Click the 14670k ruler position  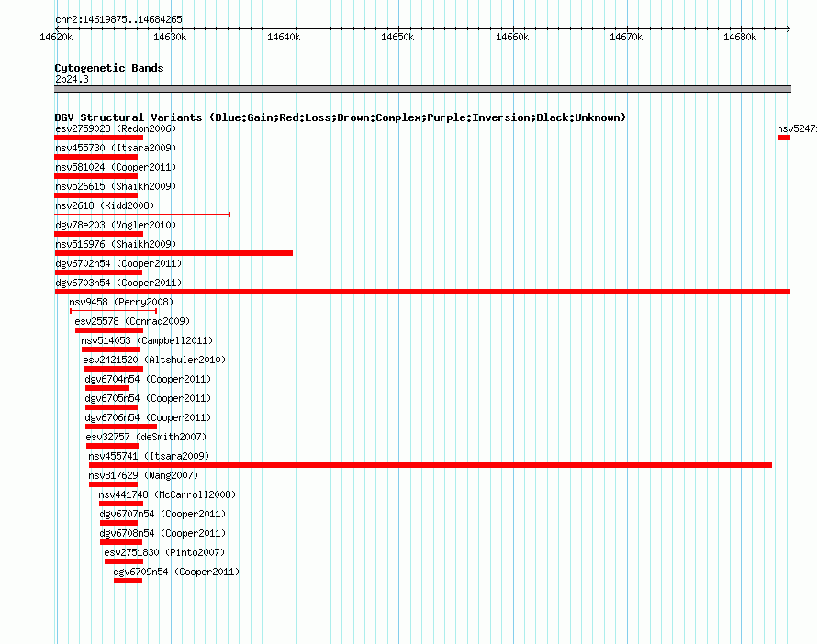(x=626, y=37)
